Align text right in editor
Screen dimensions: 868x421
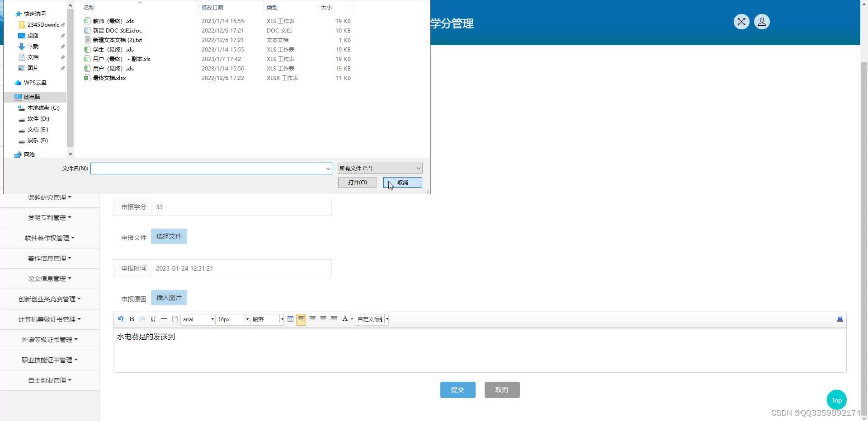pos(312,319)
